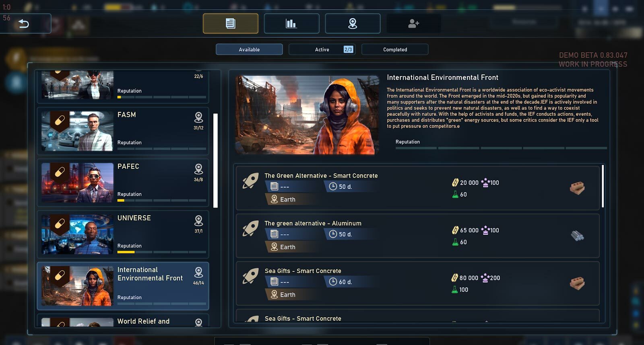This screenshot has width=644, height=345.
Task: Click the add person icon tab
Action: tap(413, 23)
